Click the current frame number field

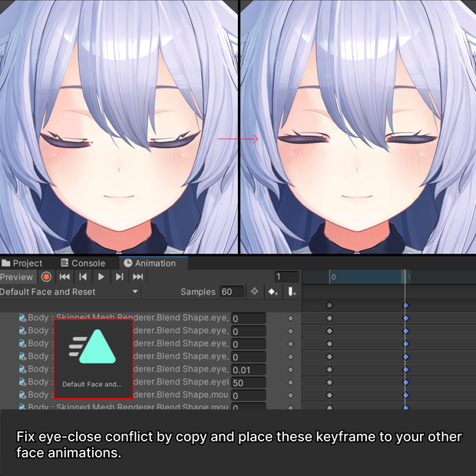[287, 277]
